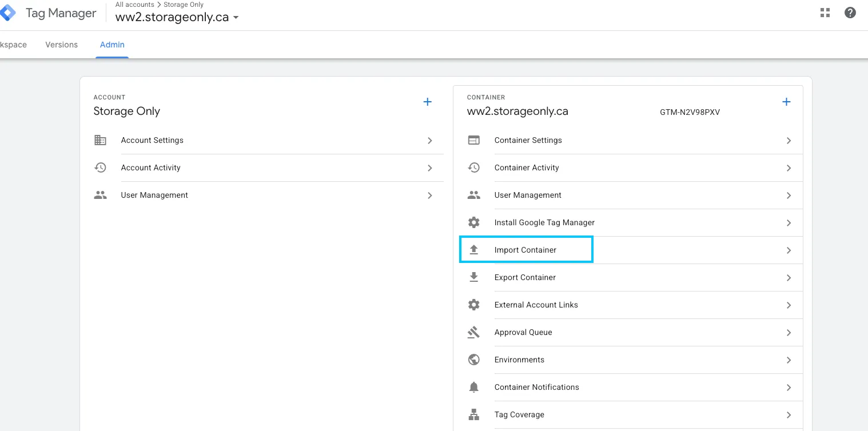
Task: Open the Help question mark icon
Action: [850, 13]
